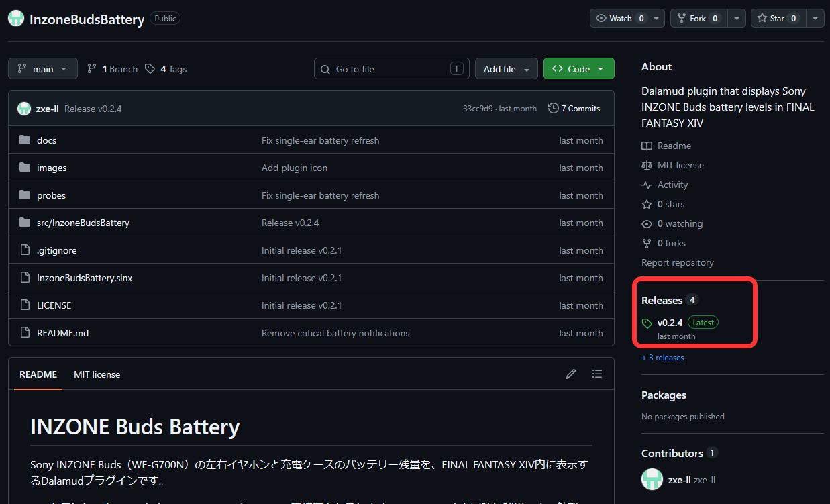Expand the Add file dropdown
The height and width of the screenshot is (504, 830).
pyautogui.click(x=507, y=69)
